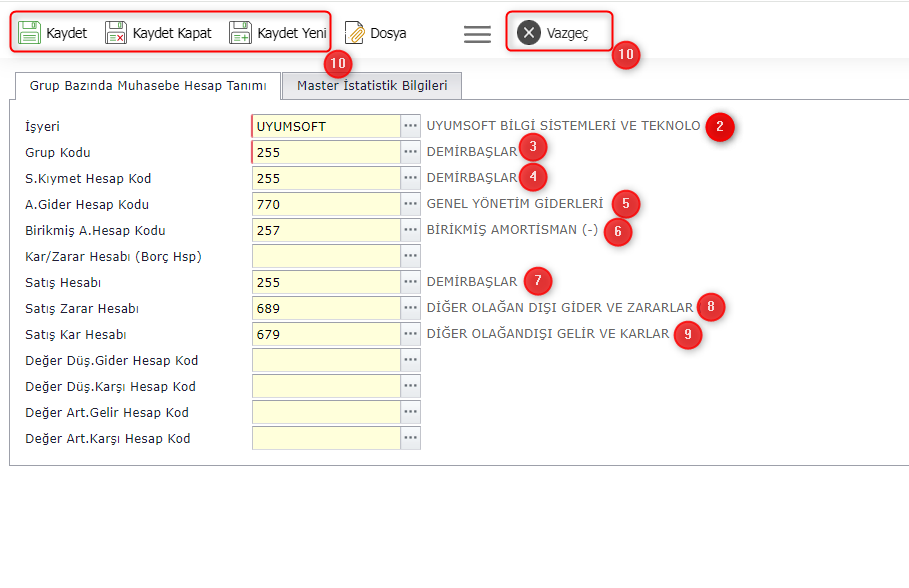Click the İşyeri field label
Image resolution: width=909 pixels, height=588 pixels.
point(42,127)
